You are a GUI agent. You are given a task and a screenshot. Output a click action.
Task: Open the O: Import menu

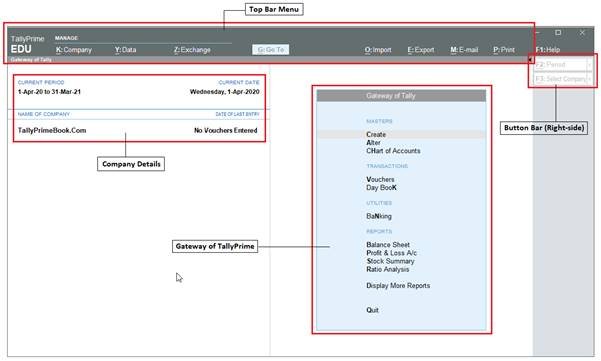click(x=378, y=50)
